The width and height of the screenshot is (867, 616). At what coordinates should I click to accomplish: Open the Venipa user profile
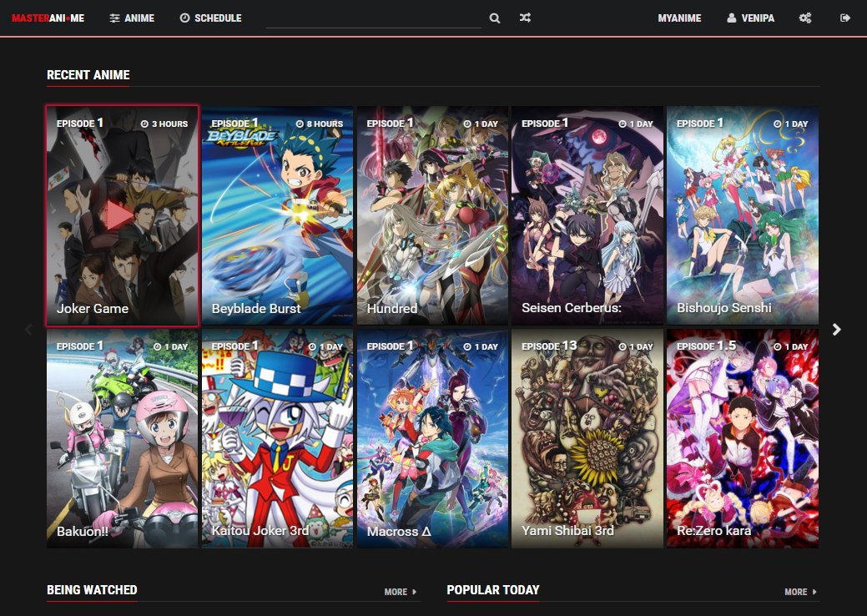click(x=750, y=18)
